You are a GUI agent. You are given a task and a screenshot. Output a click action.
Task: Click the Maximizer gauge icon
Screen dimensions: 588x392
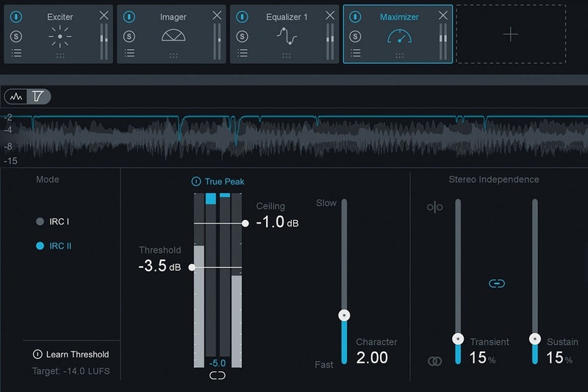click(x=398, y=35)
